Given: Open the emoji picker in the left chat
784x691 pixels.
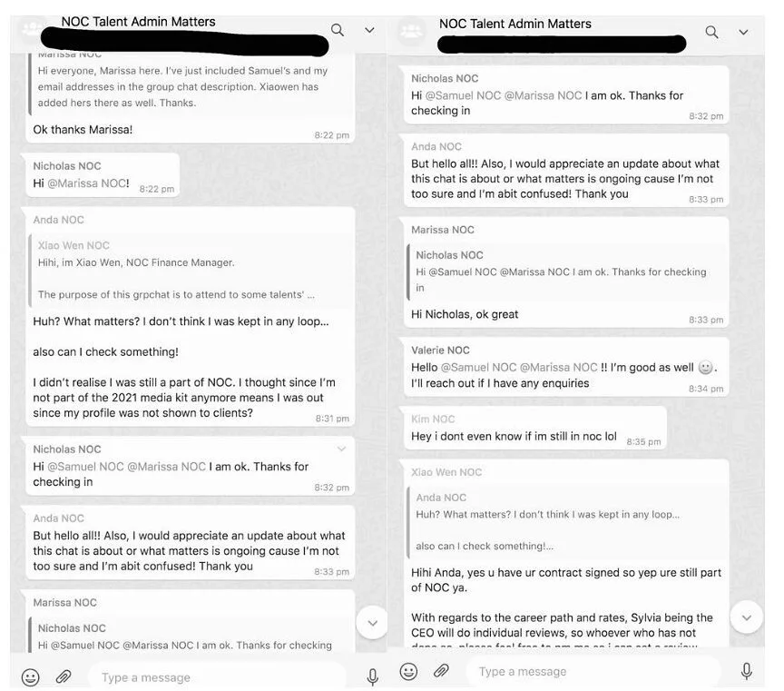Looking at the screenshot, I should (30, 676).
